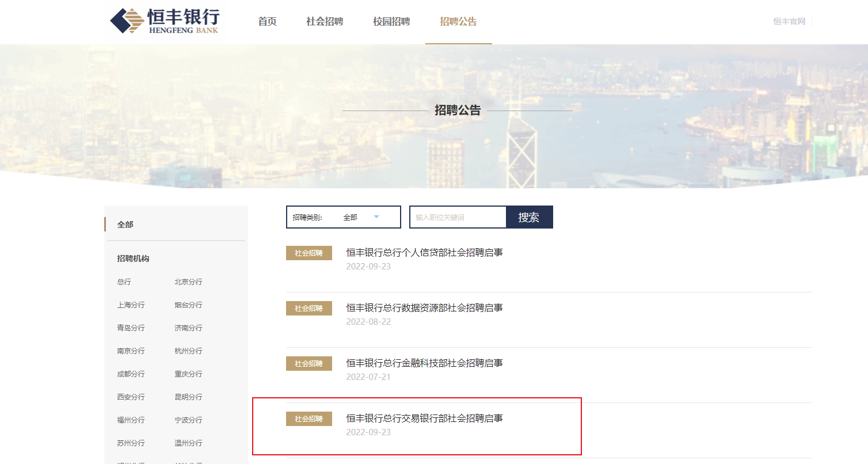Filter listings by 北京分行

pos(189,282)
